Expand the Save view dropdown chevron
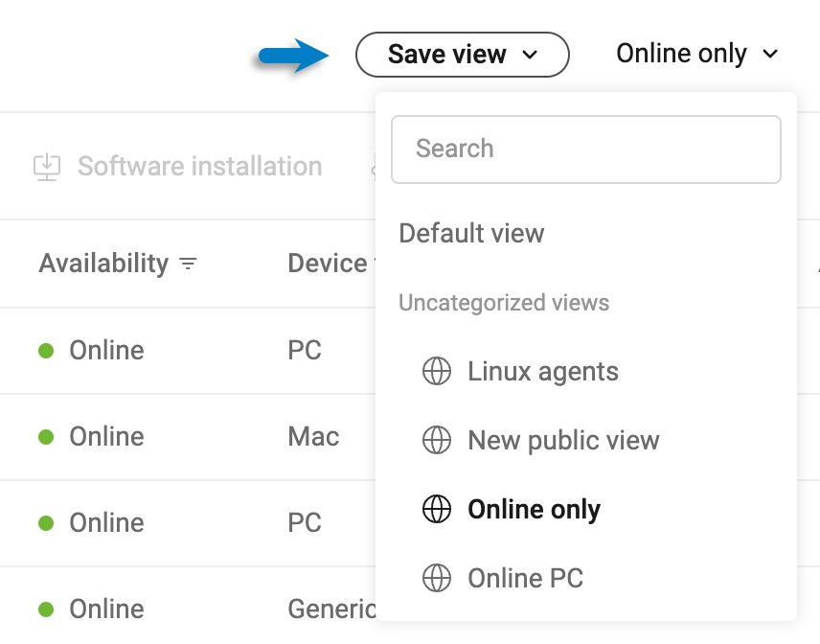This screenshot has width=820, height=644. click(x=536, y=56)
